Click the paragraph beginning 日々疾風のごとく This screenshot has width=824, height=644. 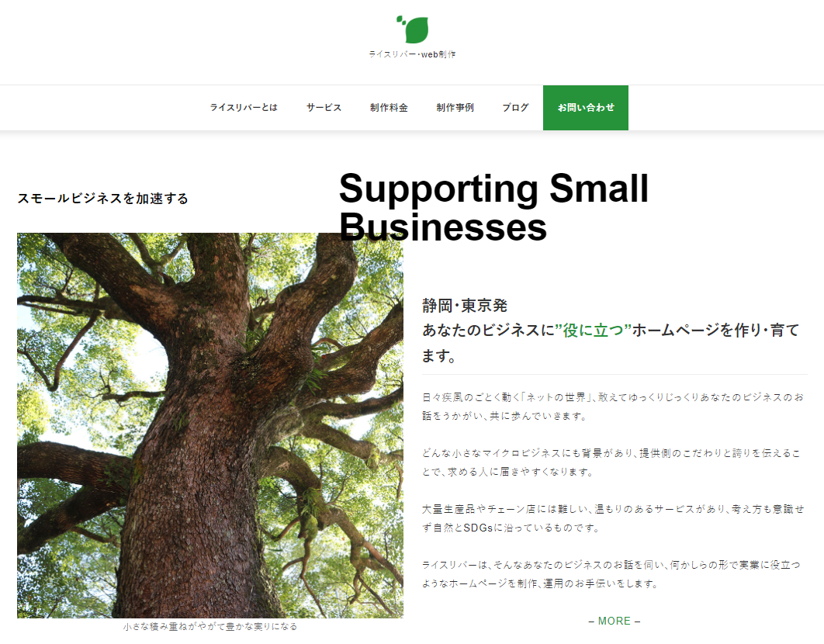pyautogui.click(x=613, y=407)
